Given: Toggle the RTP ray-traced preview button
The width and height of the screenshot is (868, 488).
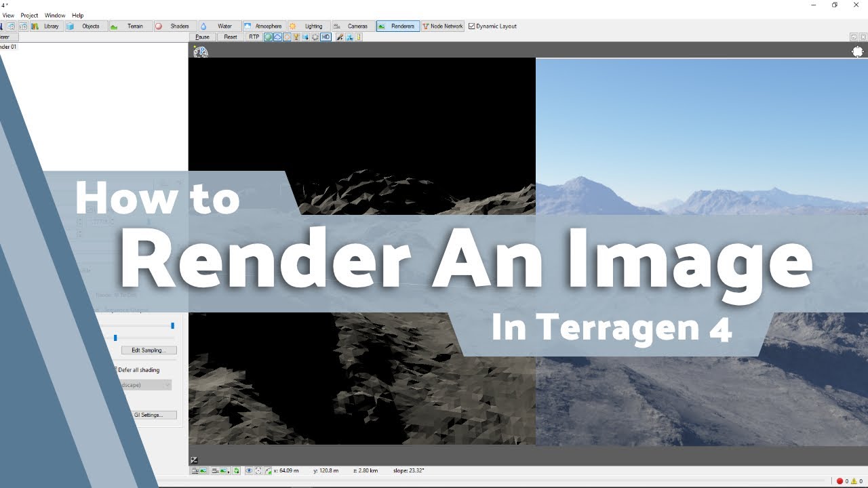Looking at the screenshot, I should pos(254,37).
